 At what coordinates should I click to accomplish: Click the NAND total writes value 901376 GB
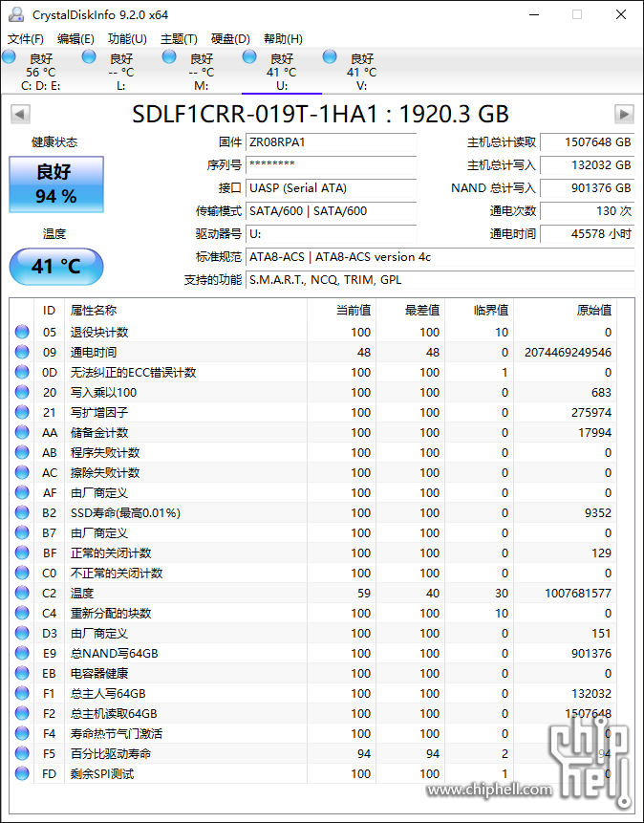[588, 188]
